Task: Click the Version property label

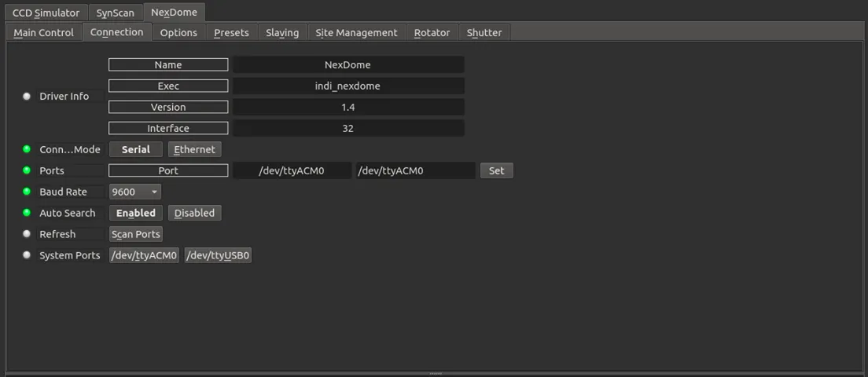Action: coord(168,108)
